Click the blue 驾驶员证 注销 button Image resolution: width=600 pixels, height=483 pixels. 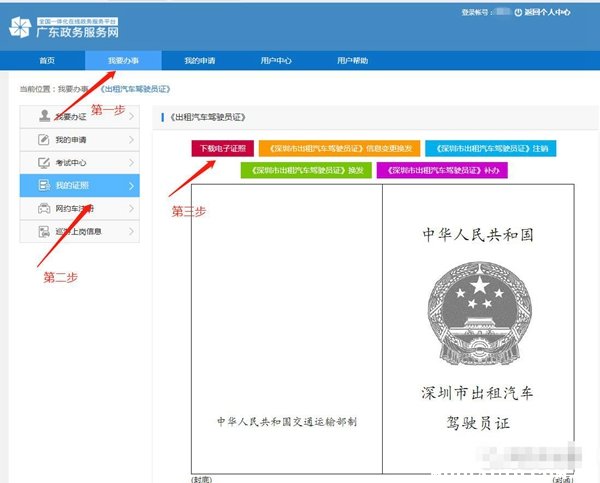[x=491, y=148]
